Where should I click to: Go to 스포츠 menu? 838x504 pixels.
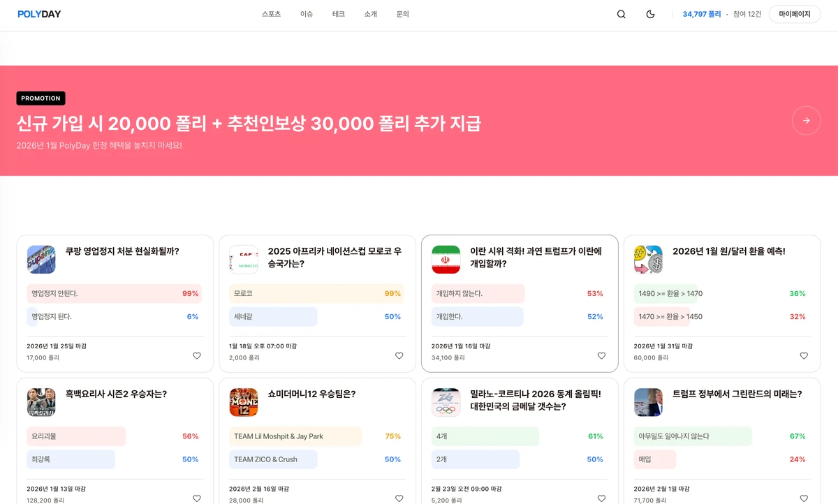272,14
